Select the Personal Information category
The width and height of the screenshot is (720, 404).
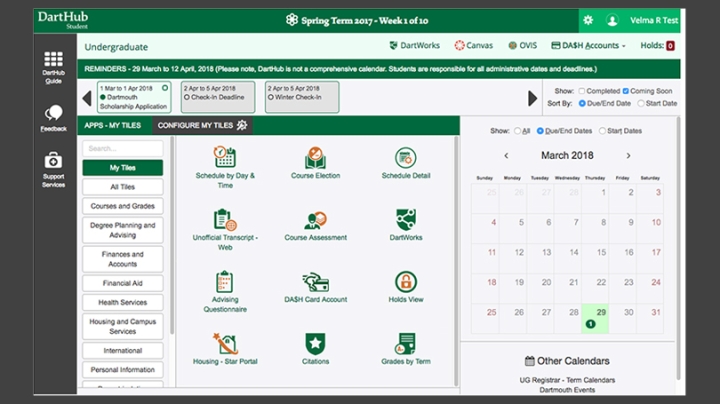click(123, 370)
